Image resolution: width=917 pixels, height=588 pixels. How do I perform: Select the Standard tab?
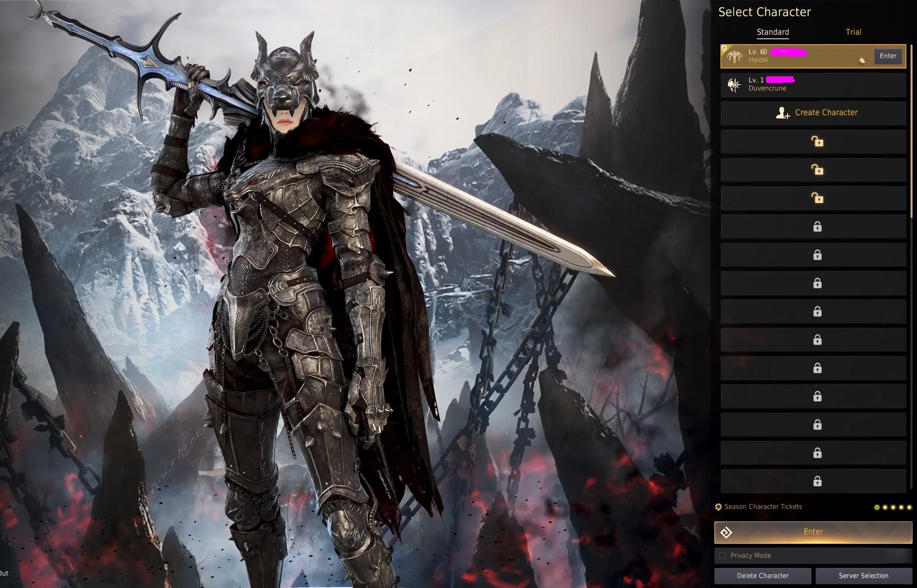point(772,32)
